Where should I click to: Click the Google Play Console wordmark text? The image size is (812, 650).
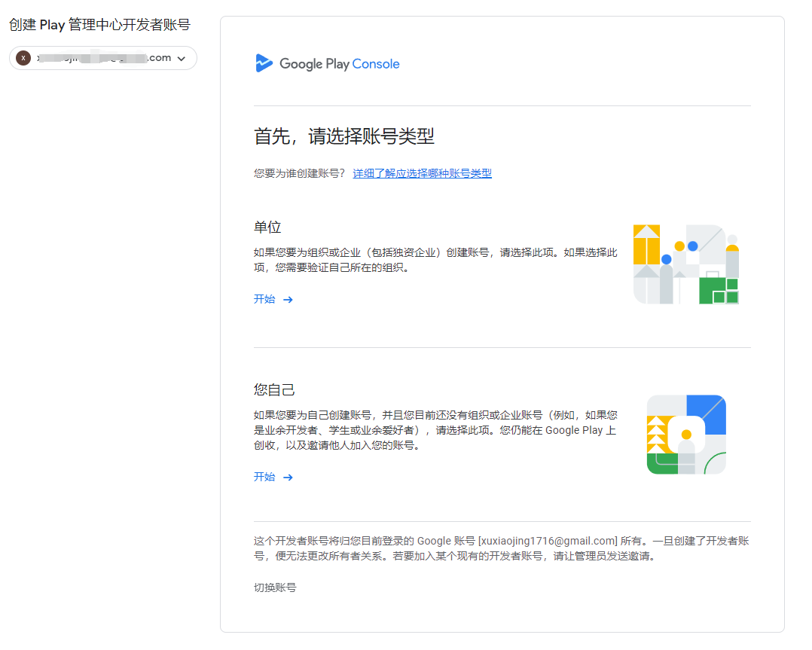[339, 64]
